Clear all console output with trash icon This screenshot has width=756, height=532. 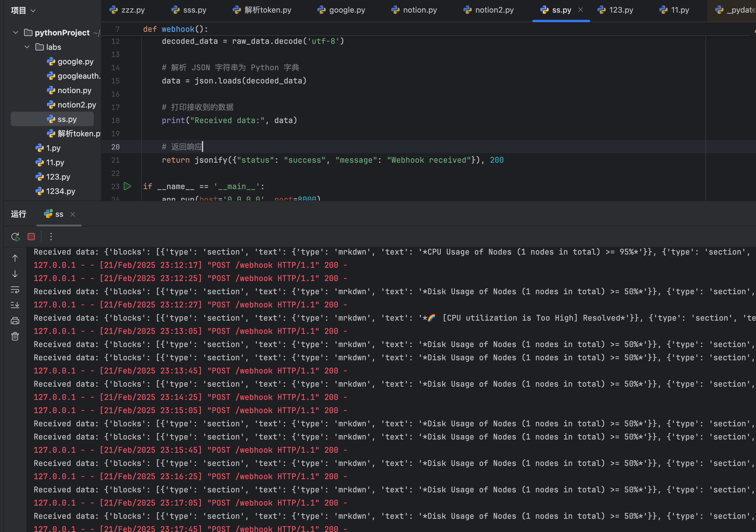15,336
